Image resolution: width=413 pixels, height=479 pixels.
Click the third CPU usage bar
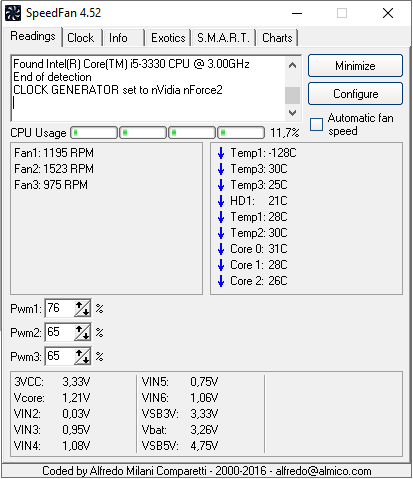point(192,133)
